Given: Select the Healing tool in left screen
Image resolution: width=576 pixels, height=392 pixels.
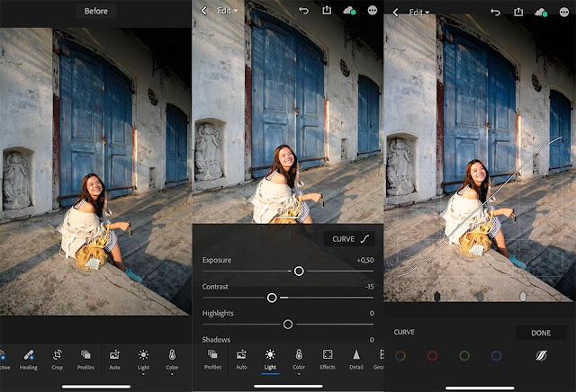Looking at the screenshot, I should point(29,360).
